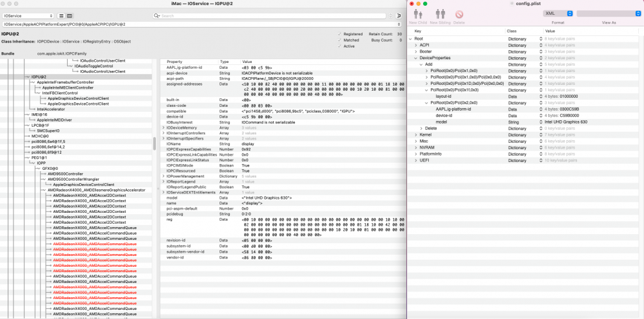Screen dimensions: 644x319
Task: Click the Class column header in config.plist
Action: (x=511, y=31)
